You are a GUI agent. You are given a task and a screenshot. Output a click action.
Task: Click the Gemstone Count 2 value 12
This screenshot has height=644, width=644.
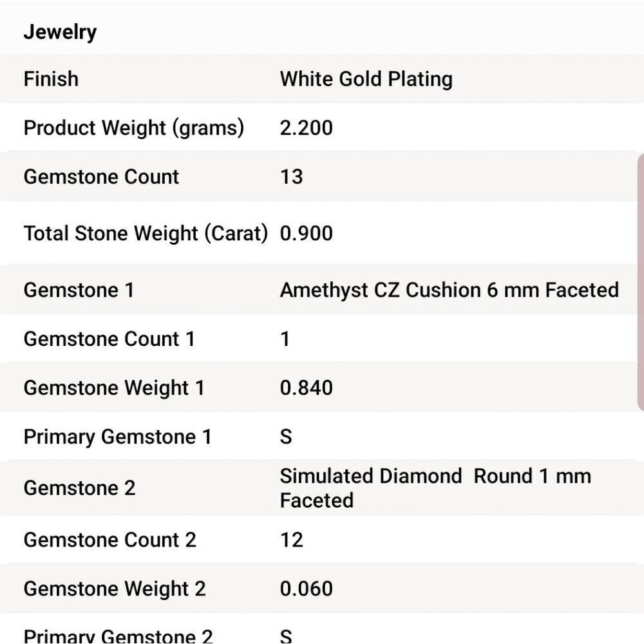coord(291,540)
